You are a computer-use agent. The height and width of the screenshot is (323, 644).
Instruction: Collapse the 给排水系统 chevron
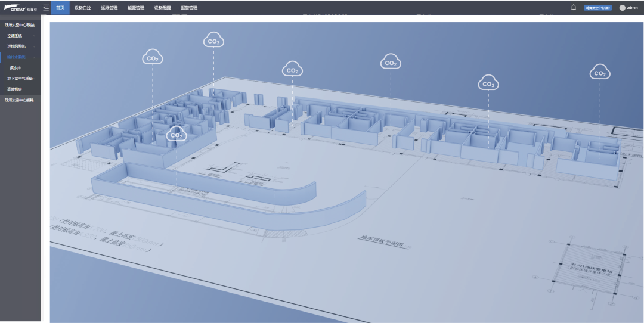pyautogui.click(x=35, y=57)
